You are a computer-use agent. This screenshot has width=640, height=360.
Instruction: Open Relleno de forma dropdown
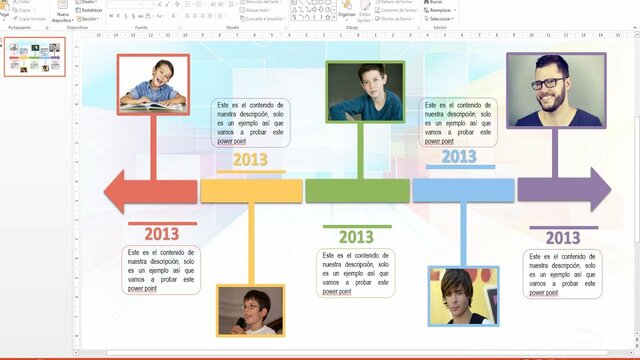click(395, 2)
